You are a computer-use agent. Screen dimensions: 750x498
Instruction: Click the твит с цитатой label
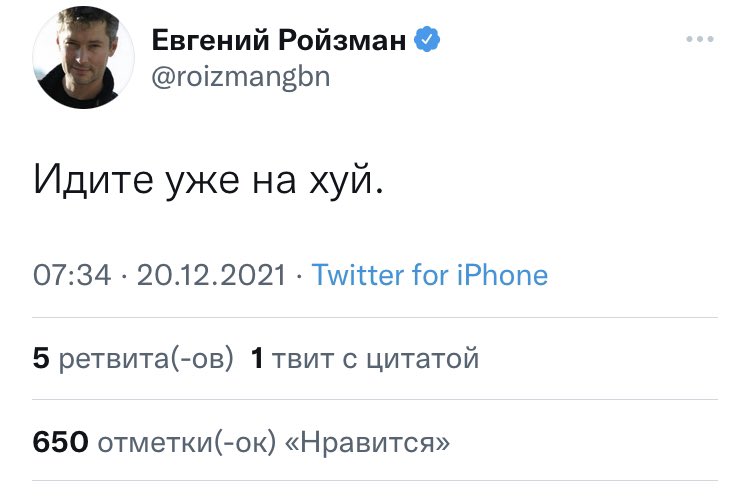tap(375, 358)
